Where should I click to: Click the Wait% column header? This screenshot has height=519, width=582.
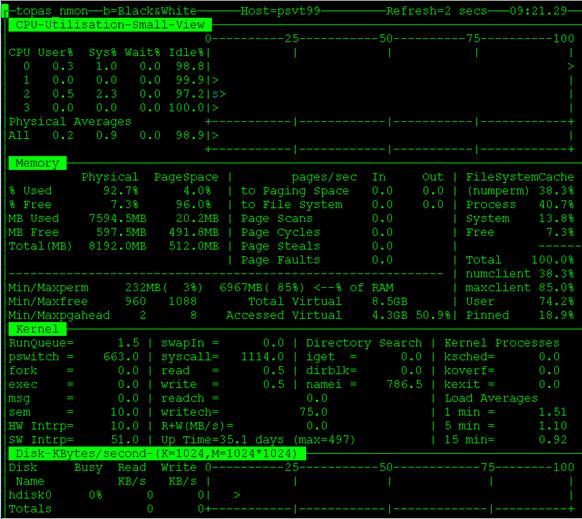coord(142,52)
